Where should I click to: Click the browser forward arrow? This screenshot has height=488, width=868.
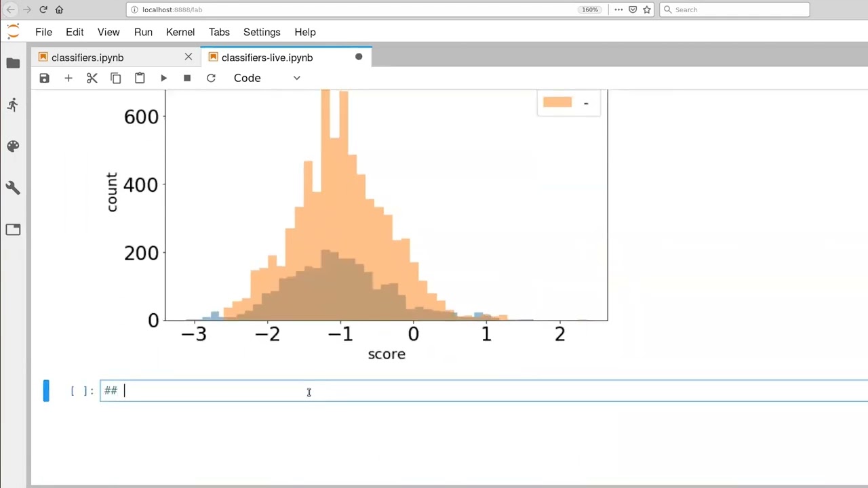point(27,9)
